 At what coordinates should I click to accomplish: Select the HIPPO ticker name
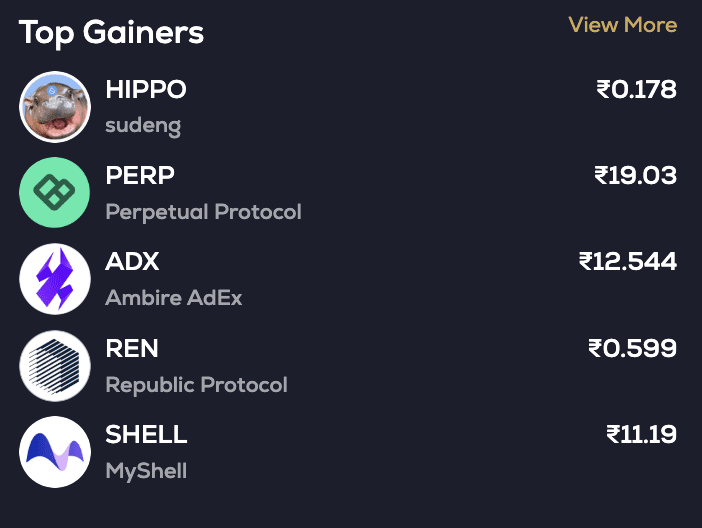[x=146, y=89]
